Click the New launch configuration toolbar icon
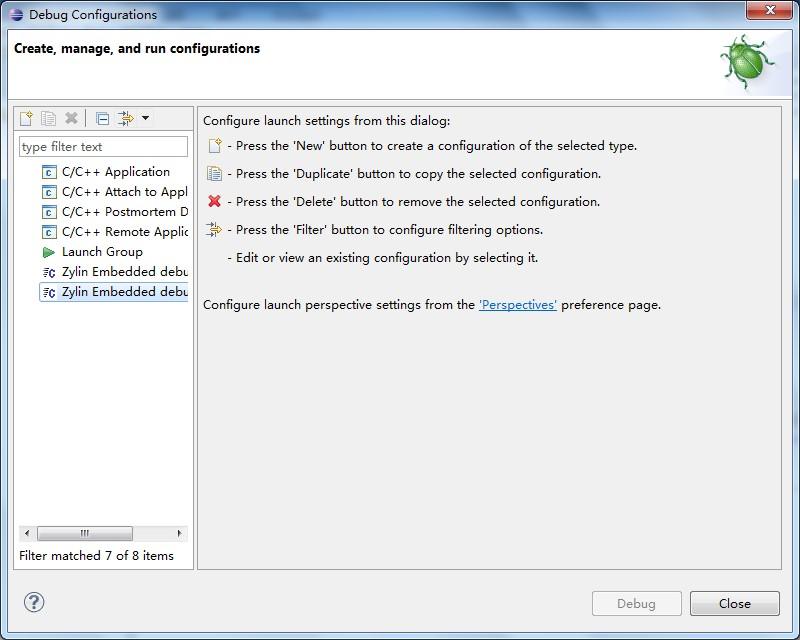 (27, 118)
